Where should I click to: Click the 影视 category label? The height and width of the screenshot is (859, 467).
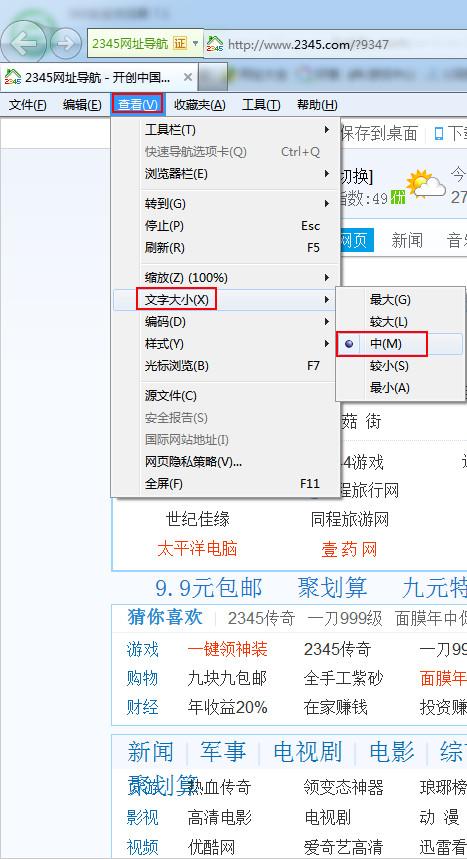tap(143, 817)
